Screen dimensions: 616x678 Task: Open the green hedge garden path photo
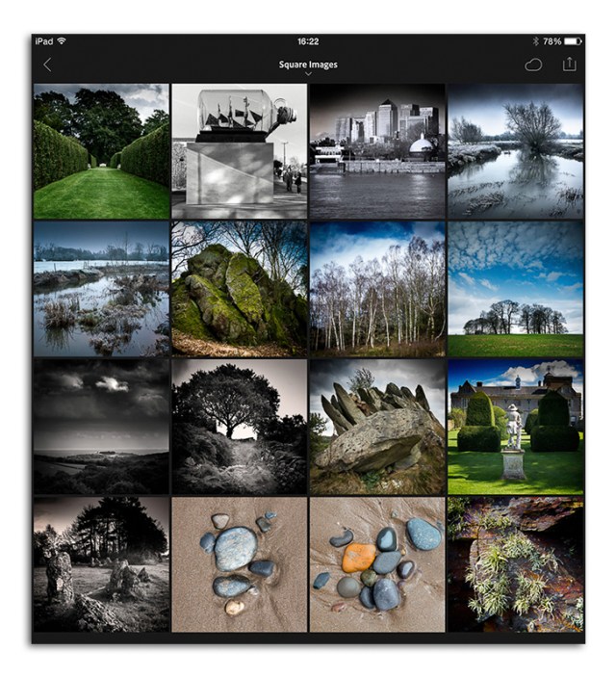pos(101,151)
